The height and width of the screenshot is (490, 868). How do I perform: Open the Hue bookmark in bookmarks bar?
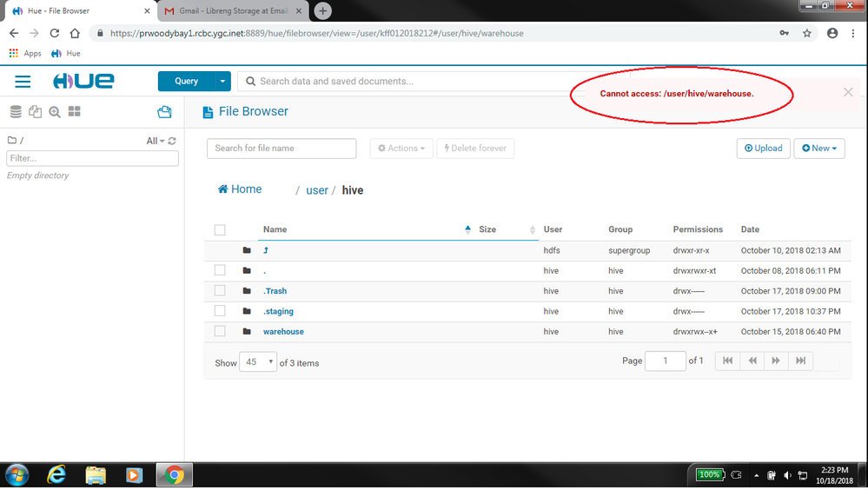[x=66, y=54]
